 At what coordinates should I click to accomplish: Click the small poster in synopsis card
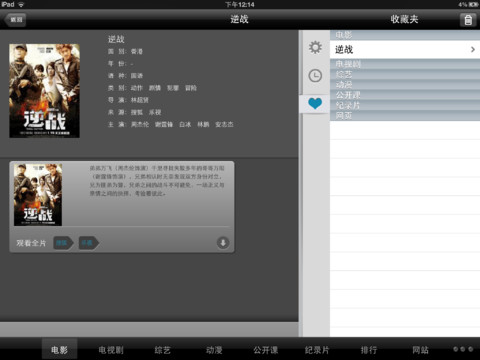coord(38,195)
